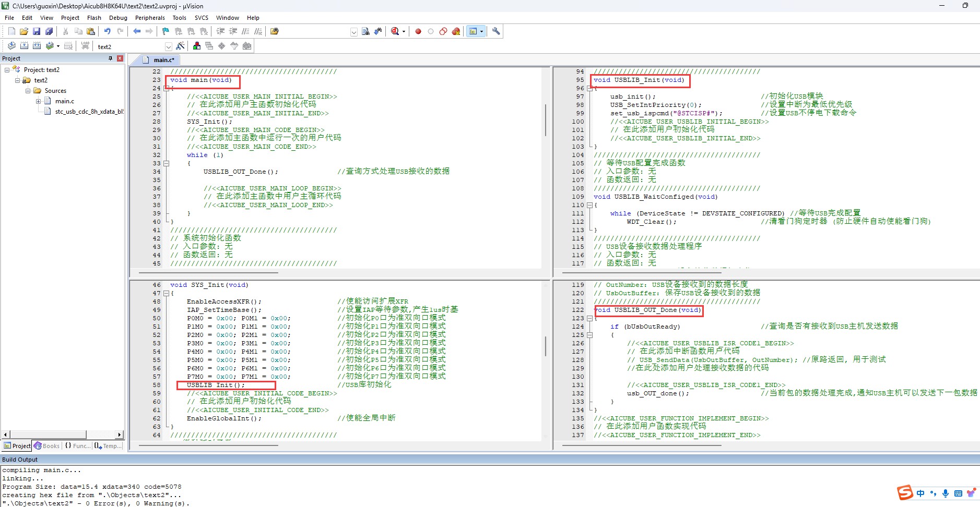Select the main.c* editor tab

click(x=159, y=60)
